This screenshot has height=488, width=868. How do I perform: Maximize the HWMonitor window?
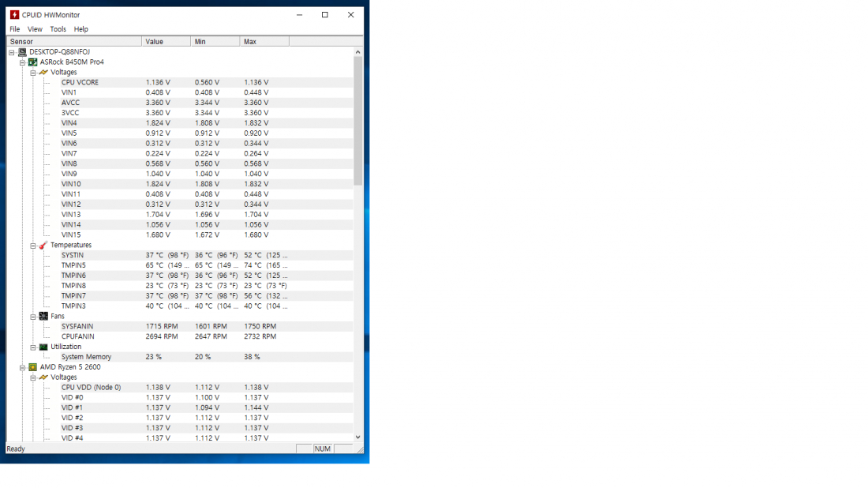pyautogui.click(x=325, y=15)
